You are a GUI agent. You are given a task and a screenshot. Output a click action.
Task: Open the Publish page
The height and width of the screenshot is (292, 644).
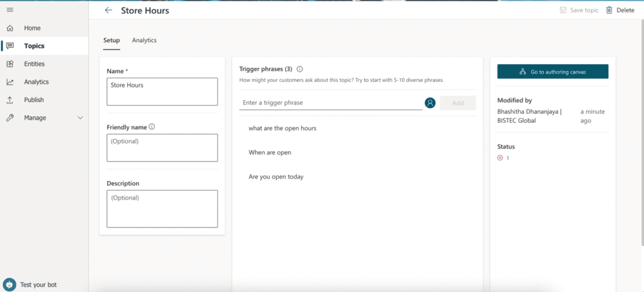pyautogui.click(x=34, y=100)
